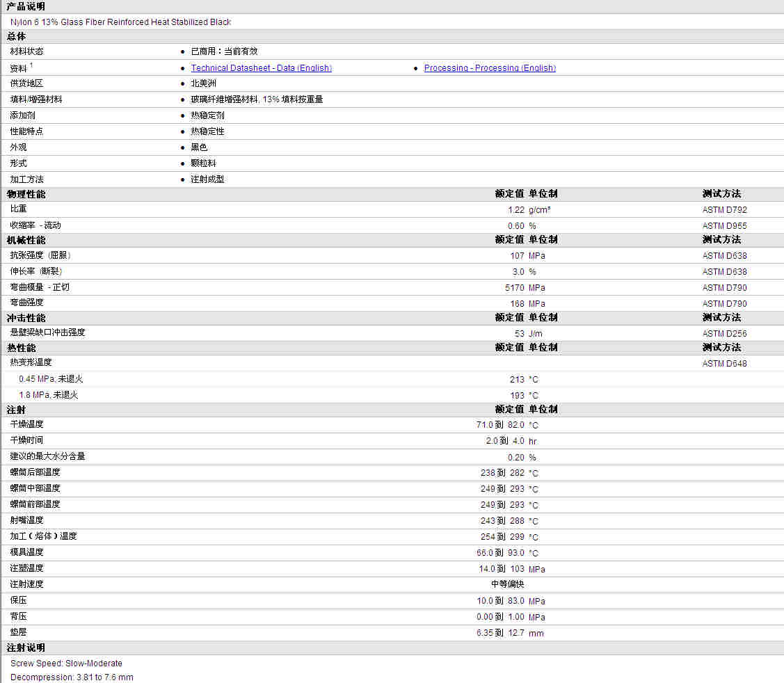Select the '总体' section header

(16, 36)
